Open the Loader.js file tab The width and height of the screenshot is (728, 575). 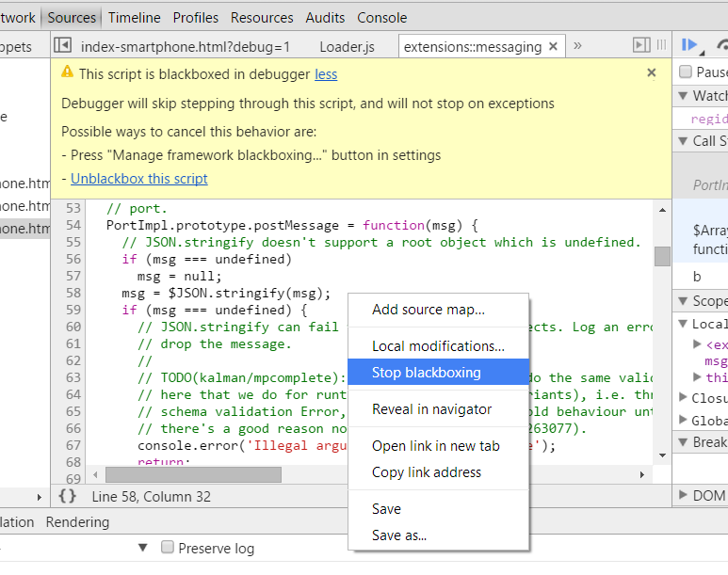click(x=347, y=46)
